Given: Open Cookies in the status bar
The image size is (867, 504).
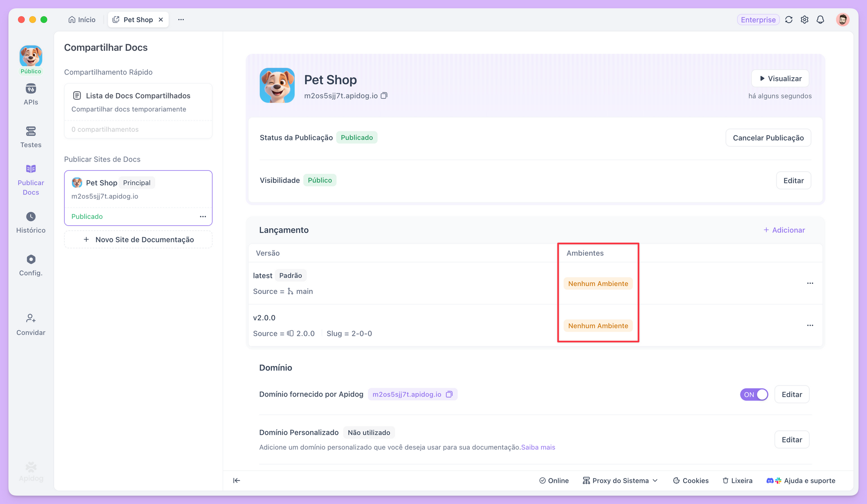Looking at the screenshot, I should 691,480.
